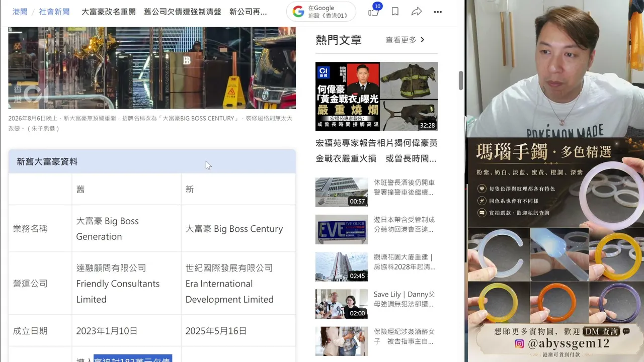Click the 2023年1月10日 date cell

(126, 331)
